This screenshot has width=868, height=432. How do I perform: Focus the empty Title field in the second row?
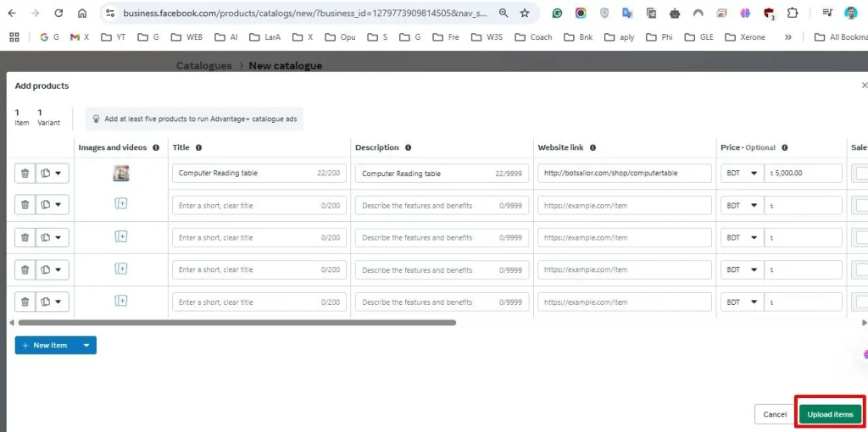pos(259,205)
